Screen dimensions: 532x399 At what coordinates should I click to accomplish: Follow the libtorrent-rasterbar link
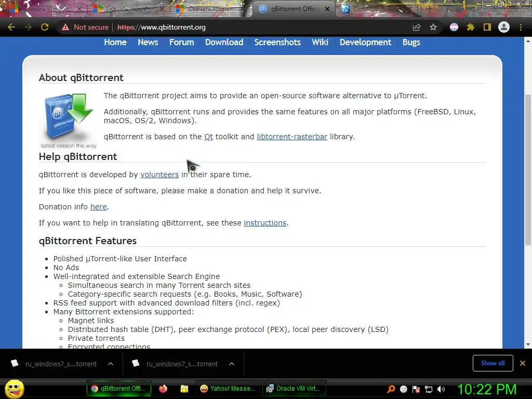pos(292,137)
